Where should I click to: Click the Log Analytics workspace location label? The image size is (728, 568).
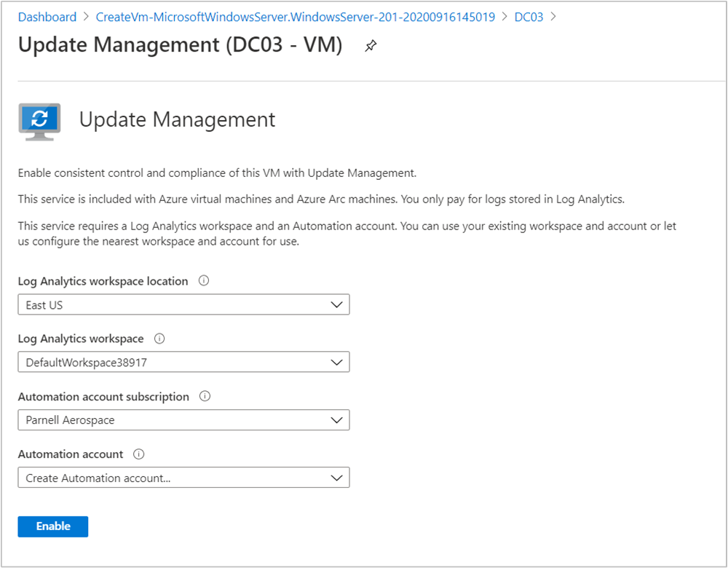(103, 281)
